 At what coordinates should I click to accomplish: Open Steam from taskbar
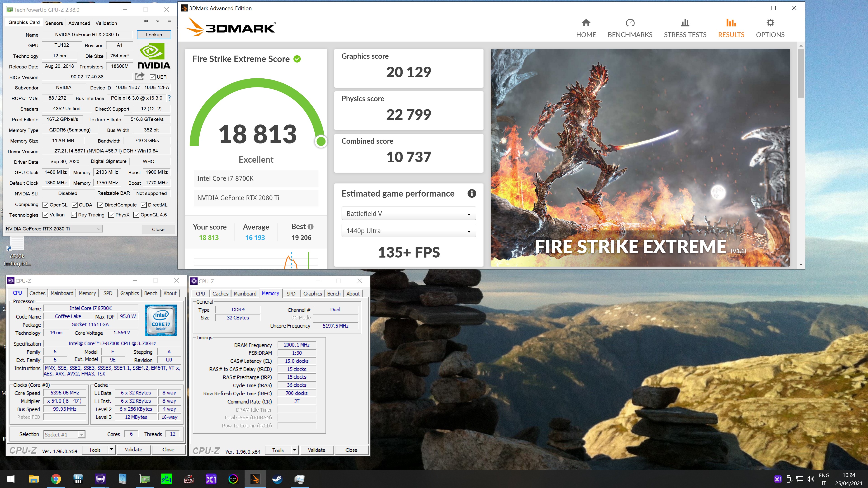click(277, 479)
